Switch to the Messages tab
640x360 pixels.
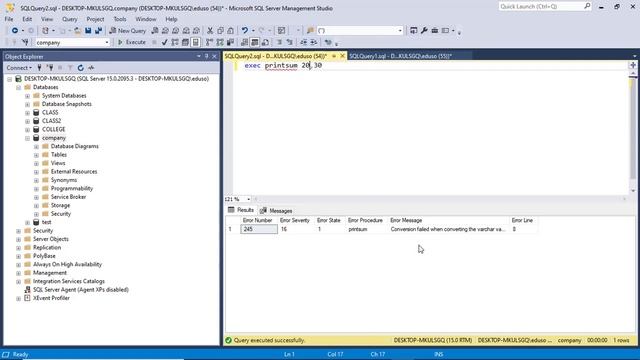[276, 211]
